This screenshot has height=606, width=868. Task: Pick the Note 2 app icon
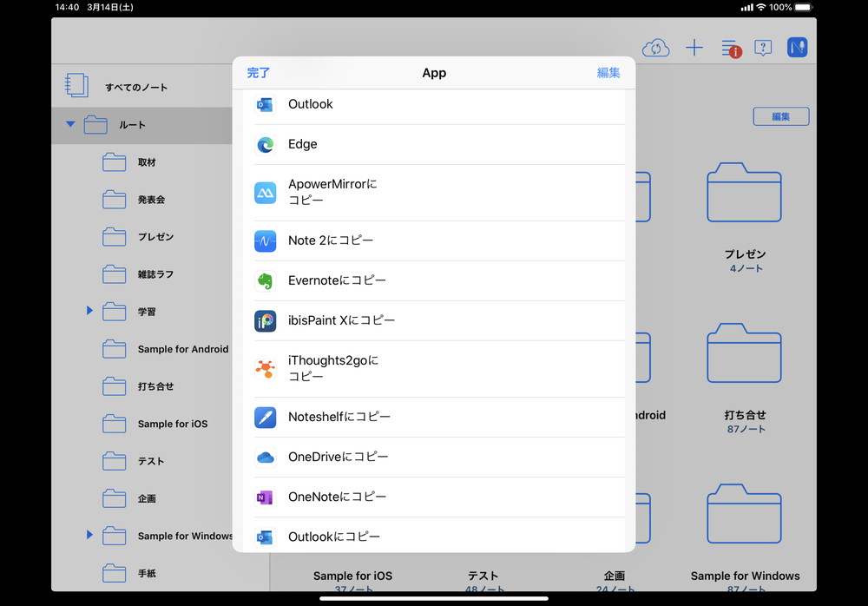pos(265,241)
